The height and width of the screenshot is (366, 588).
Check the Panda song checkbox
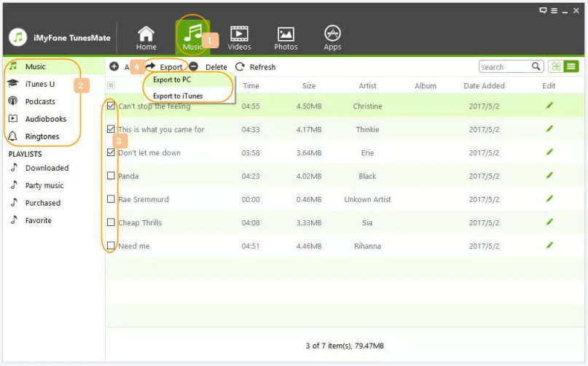[111, 175]
